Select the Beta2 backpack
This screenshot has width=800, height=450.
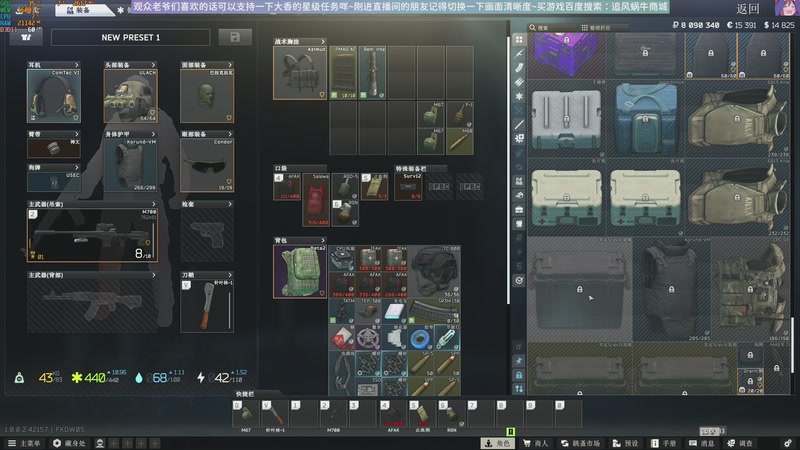[x=300, y=271]
